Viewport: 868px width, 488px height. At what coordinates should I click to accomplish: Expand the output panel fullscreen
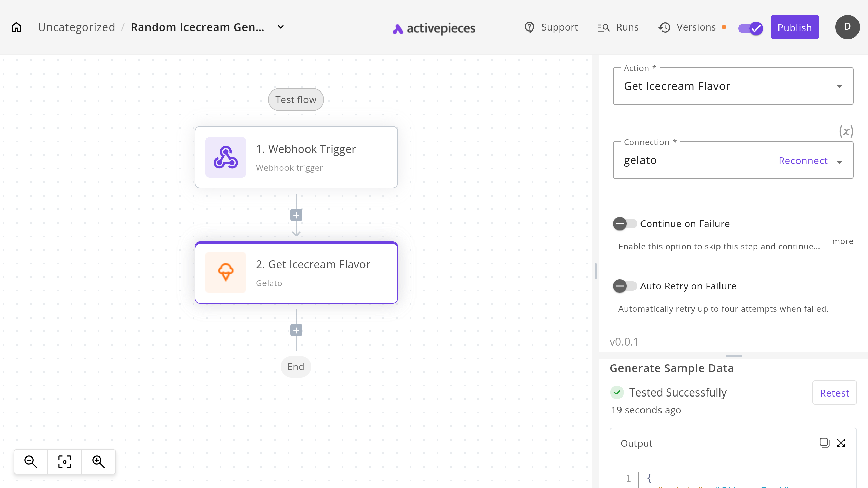[x=841, y=443]
